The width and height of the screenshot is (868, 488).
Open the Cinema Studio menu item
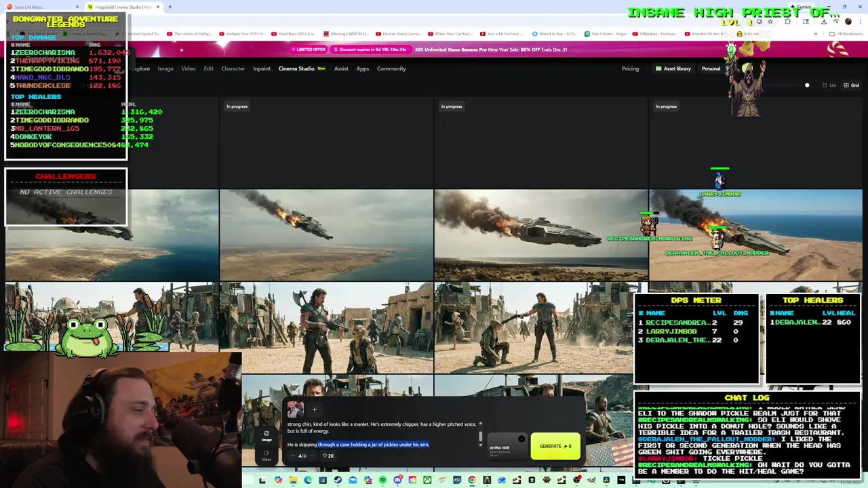pyautogui.click(x=302, y=68)
